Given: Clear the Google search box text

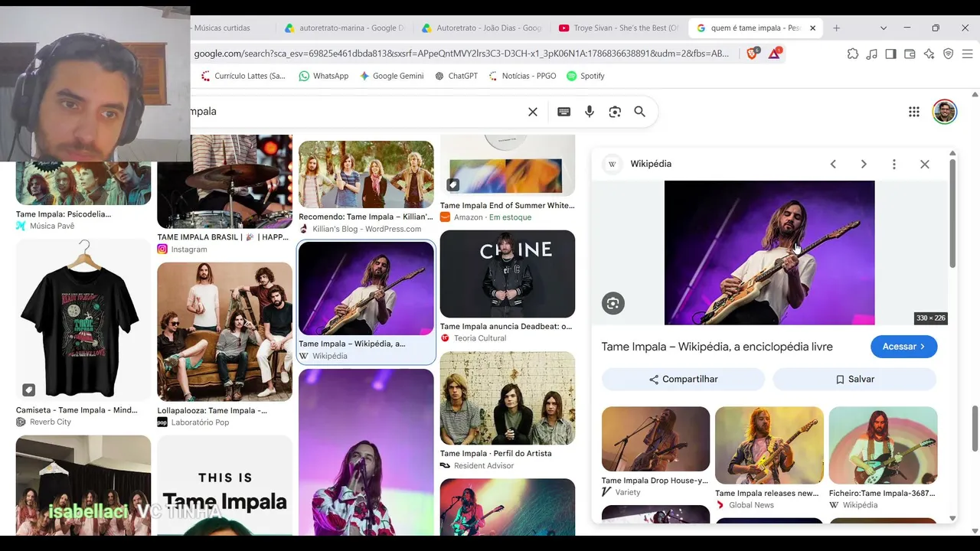Looking at the screenshot, I should point(533,112).
